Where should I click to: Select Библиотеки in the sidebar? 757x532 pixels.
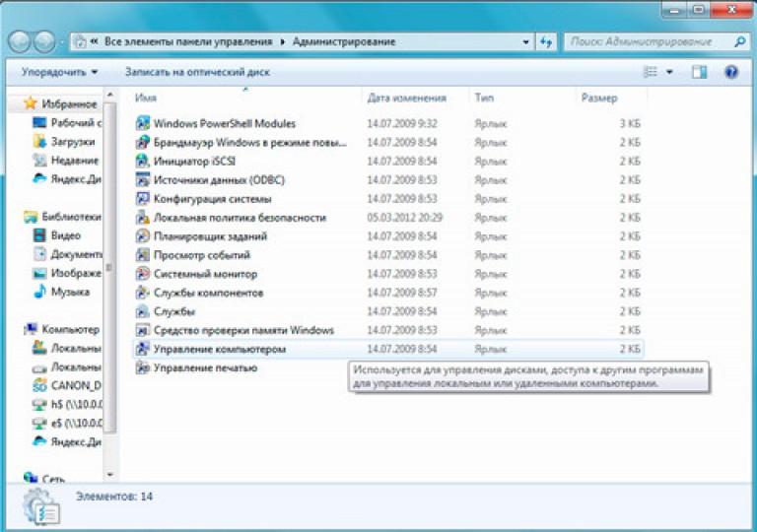click(63, 217)
